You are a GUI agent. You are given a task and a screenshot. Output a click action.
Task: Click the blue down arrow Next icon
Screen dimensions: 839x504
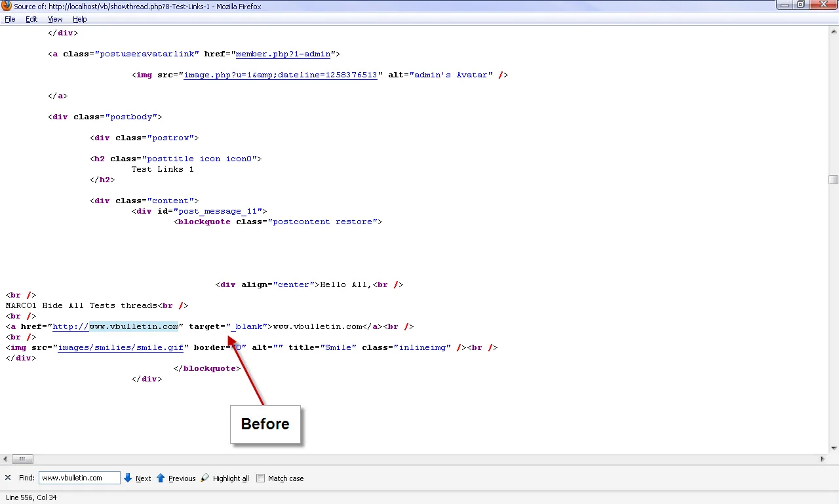tap(128, 478)
